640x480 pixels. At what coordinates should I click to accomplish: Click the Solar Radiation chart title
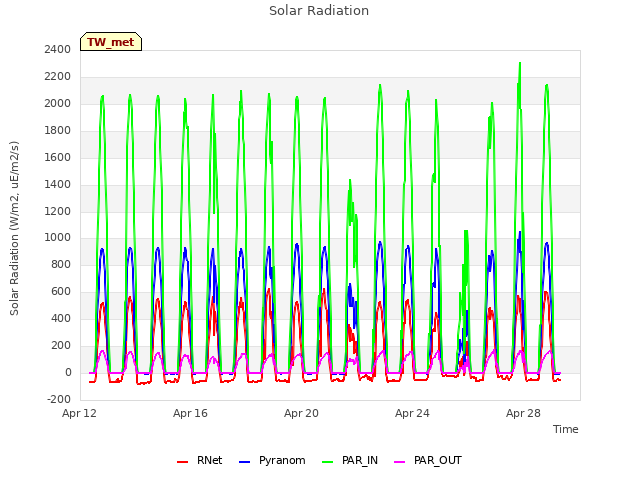click(319, 11)
